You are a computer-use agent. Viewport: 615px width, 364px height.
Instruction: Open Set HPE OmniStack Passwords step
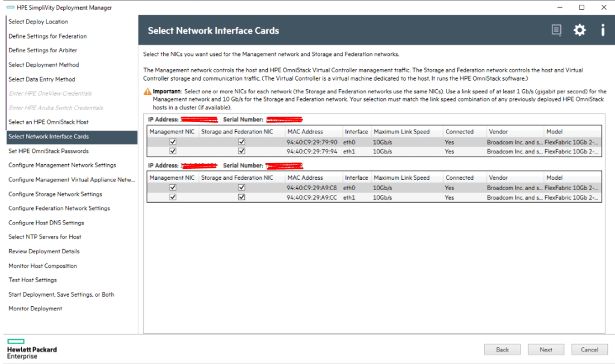[48, 151]
